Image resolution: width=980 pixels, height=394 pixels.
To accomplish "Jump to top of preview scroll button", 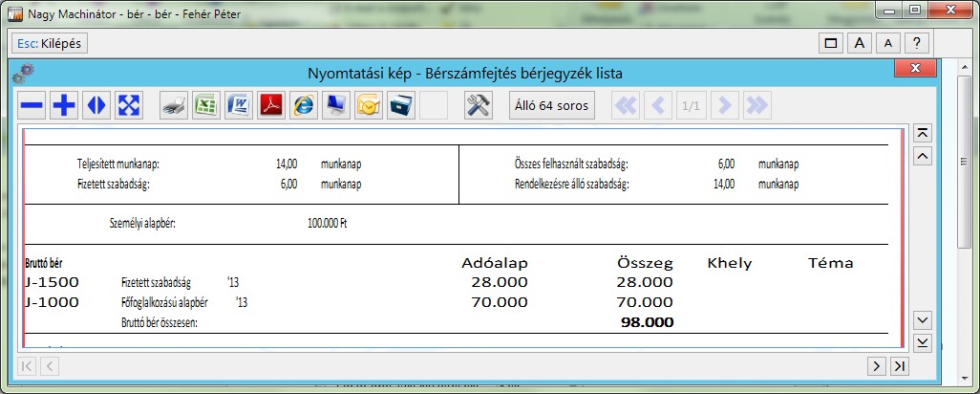I will 923,133.
